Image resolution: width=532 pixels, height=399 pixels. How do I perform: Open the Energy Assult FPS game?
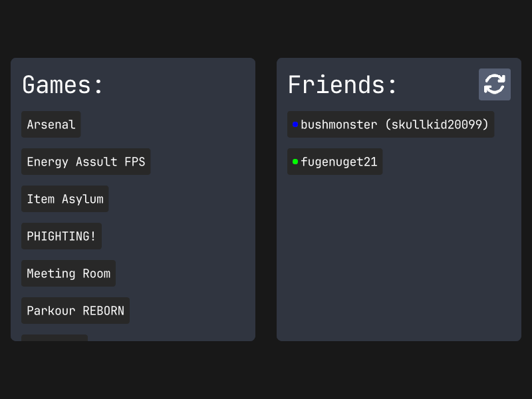pyautogui.click(x=86, y=162)
